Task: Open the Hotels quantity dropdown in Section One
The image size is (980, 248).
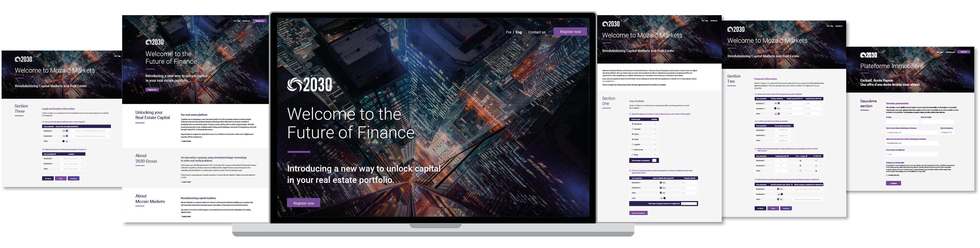Action: click(x=654, y=139)
